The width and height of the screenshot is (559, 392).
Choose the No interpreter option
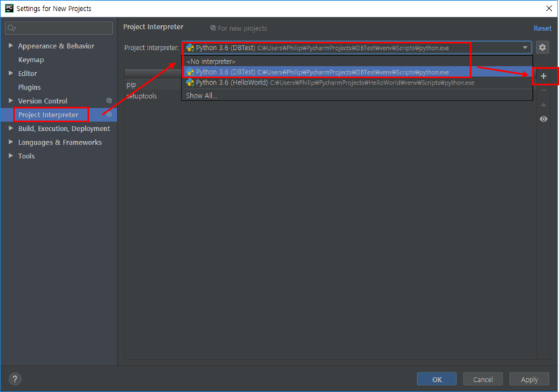(x=357, y=61)
